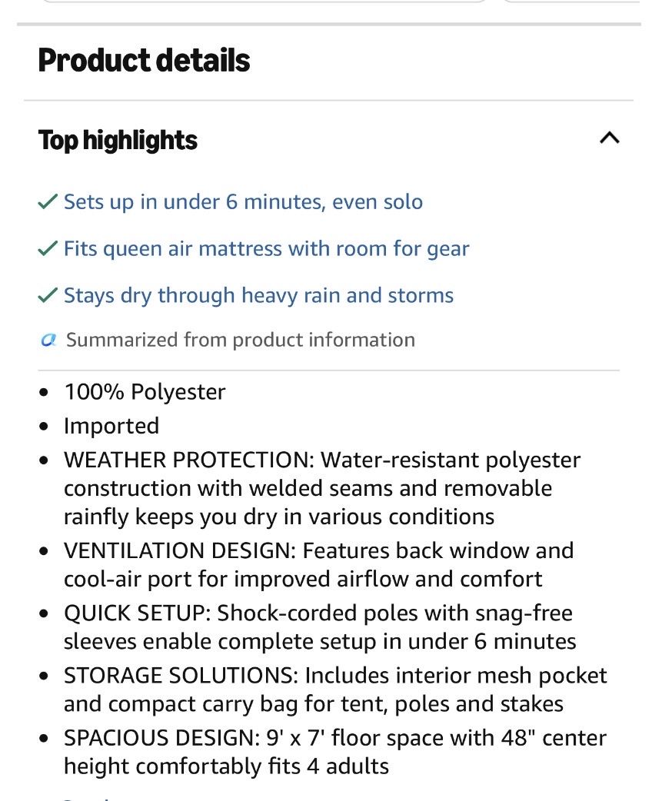The image size is (672, 801).
Task: Click 'Summarized from product information' label
Action: (x=240, y=340)
